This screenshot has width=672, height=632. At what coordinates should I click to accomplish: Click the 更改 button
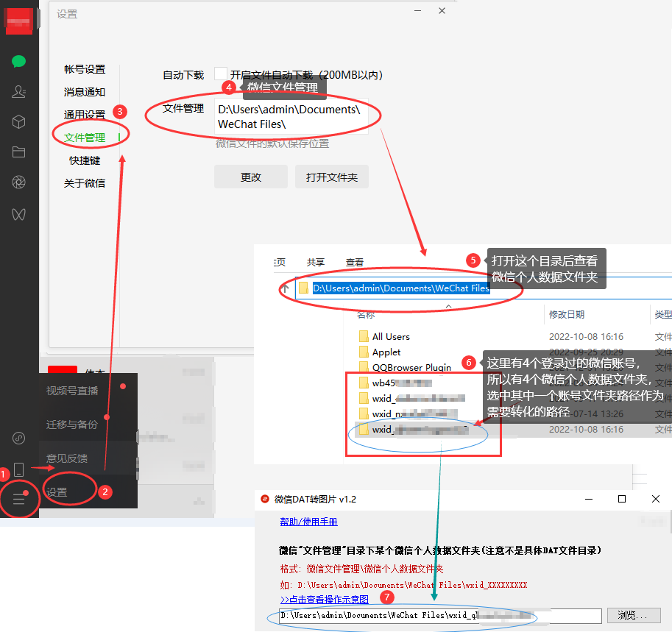(251, 177)
